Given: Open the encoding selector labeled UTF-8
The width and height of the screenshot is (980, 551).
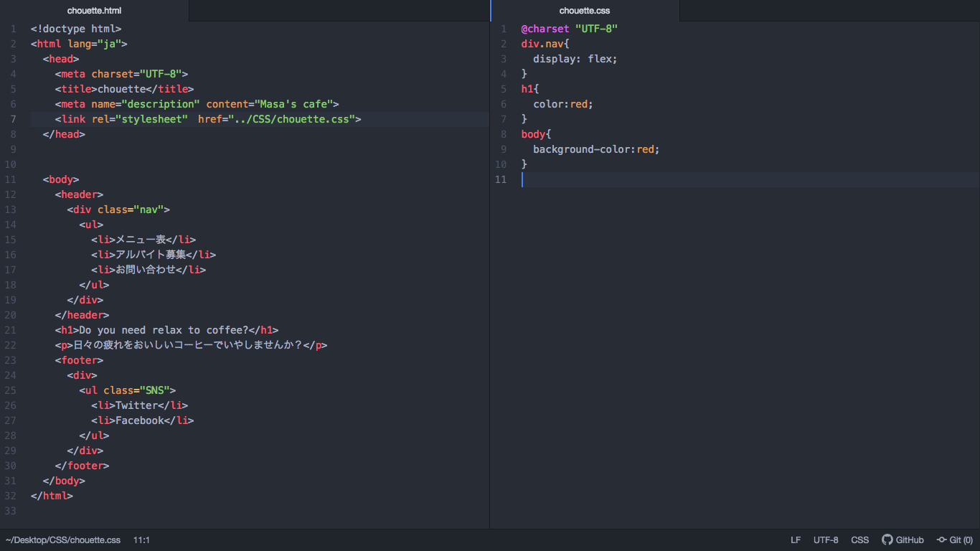Looking at the screenshot, I should (825, 540).
